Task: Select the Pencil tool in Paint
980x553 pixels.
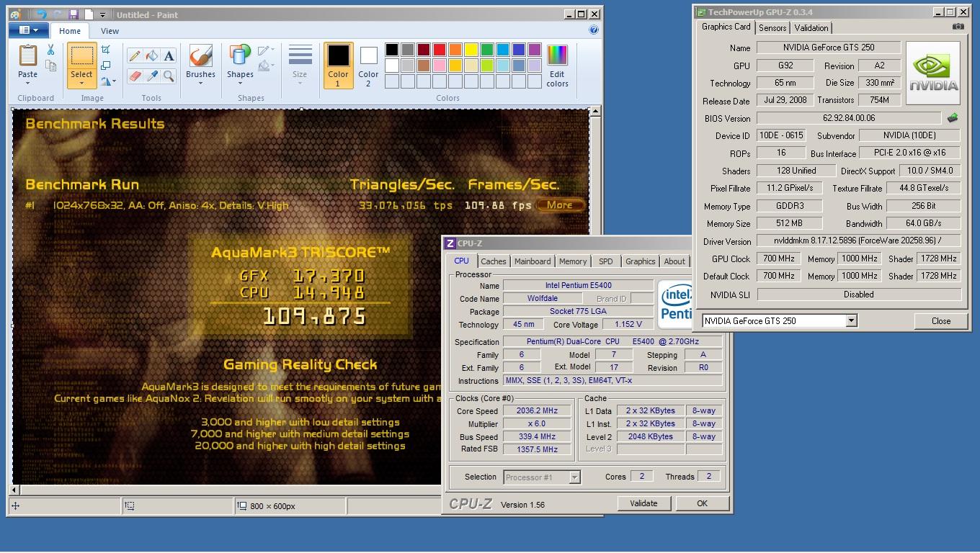Action: coord(134,55)
